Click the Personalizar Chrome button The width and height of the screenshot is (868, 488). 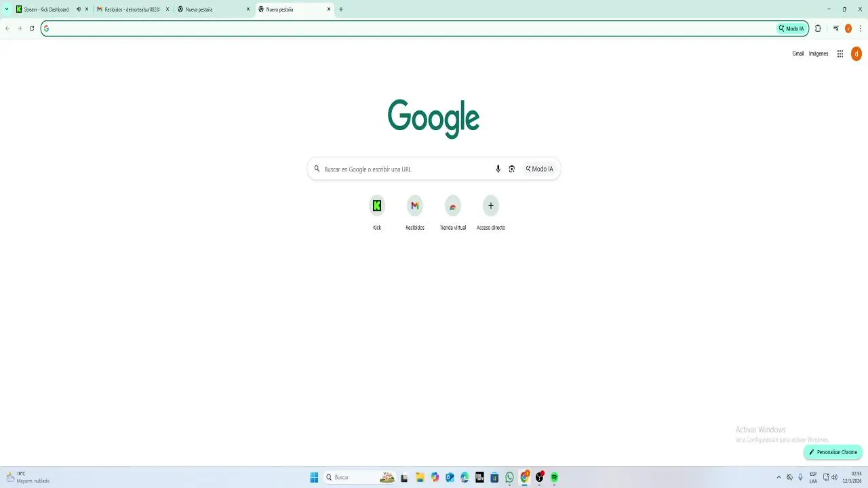tap(833, 452)
